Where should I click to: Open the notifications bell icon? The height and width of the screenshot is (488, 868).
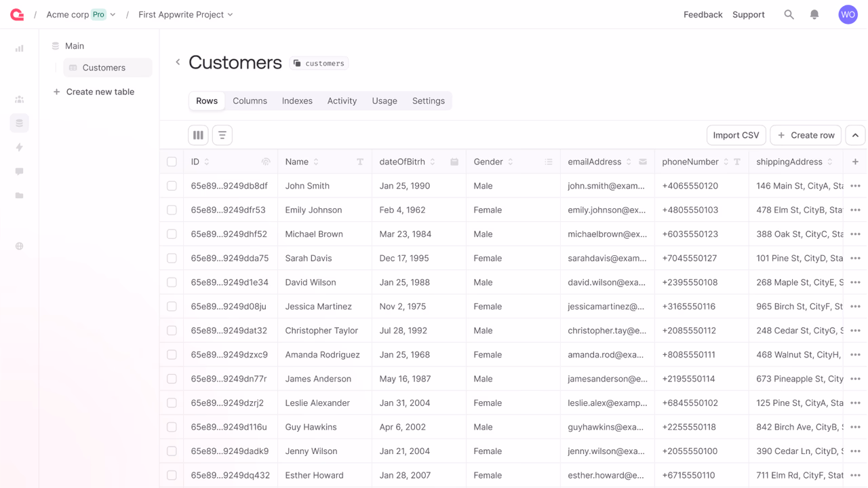pyautogui.click(x=814, y=14)
